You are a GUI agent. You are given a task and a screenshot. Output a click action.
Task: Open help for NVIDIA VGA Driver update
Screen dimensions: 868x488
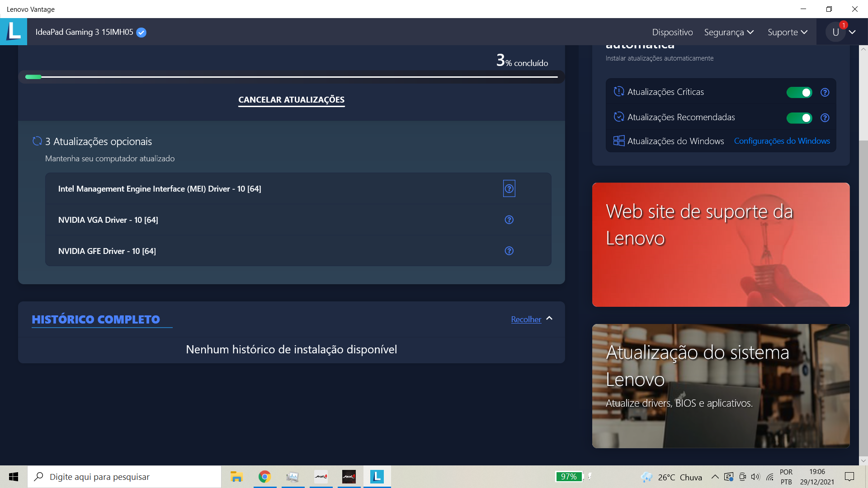point(509,220)
